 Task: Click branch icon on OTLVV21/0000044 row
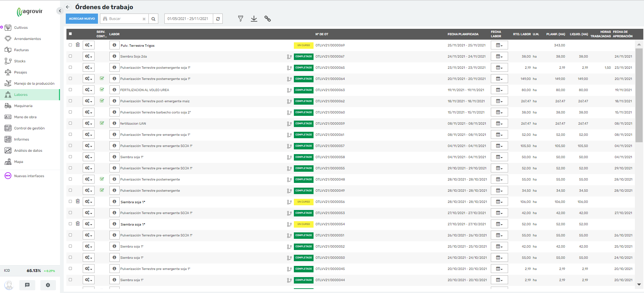pos(289,280)
